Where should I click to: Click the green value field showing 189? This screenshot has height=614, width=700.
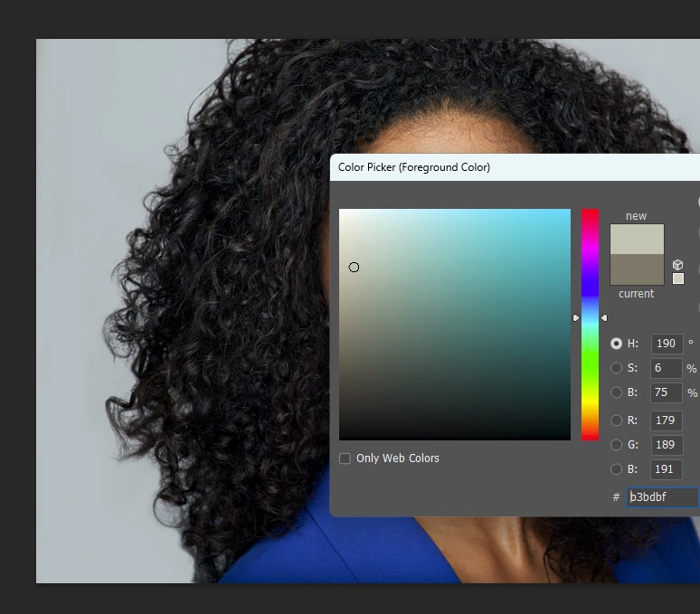pos(667,445)
